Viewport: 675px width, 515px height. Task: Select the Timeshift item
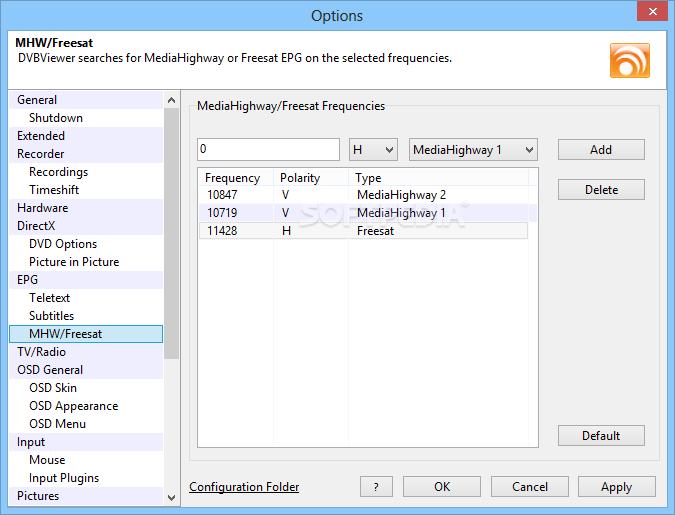coord(86,190)
